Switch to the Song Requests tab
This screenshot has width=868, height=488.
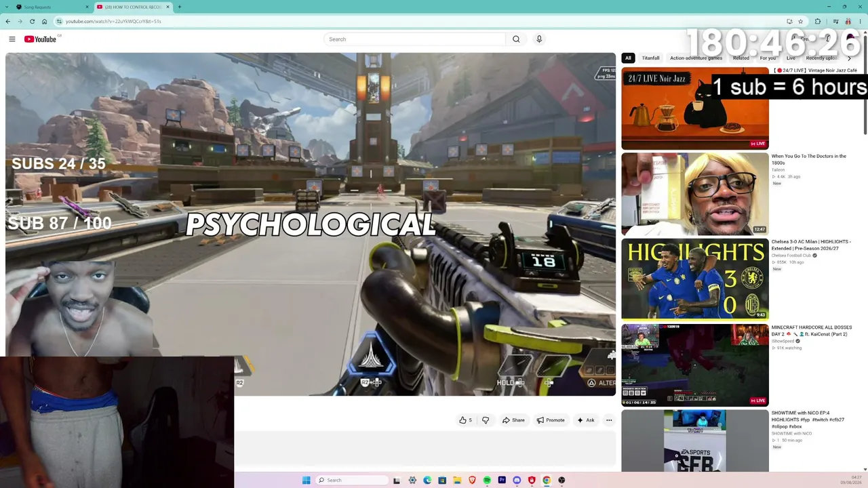(x=52, y=7)
